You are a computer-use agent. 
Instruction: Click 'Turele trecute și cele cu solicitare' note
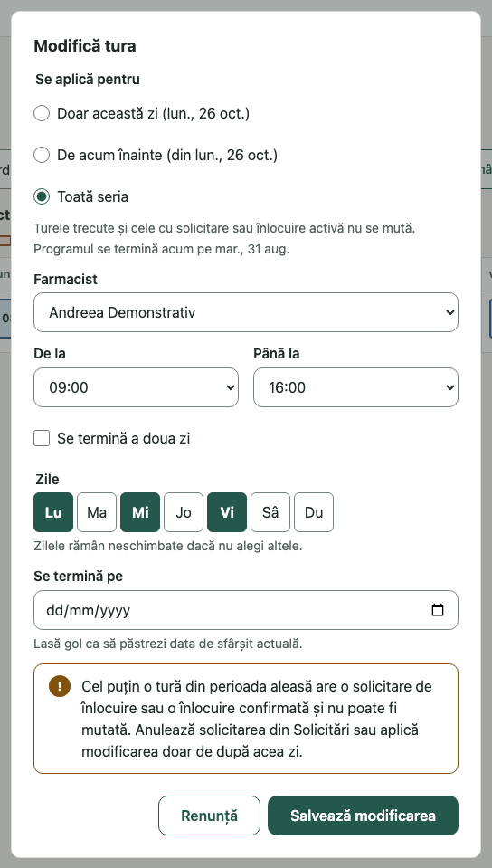tap(224, 228)
